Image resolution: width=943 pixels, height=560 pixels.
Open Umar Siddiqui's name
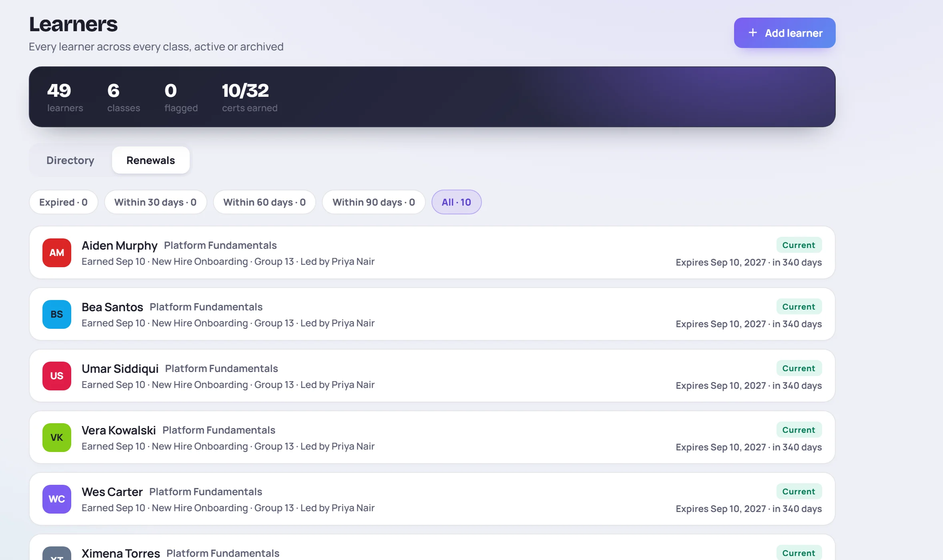120,368
